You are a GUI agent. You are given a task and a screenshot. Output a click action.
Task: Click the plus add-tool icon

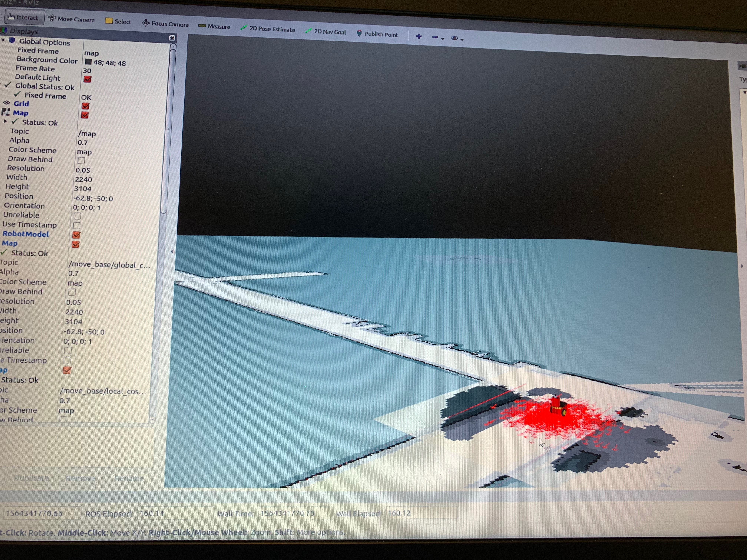pyautogui.click(x=419, y=36)
